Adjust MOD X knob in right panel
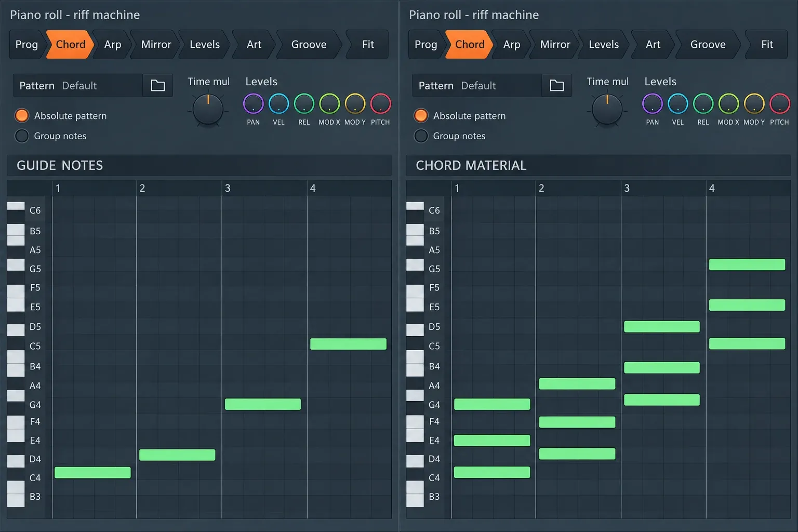Viewport: 798px width, 532px height. 728,104
